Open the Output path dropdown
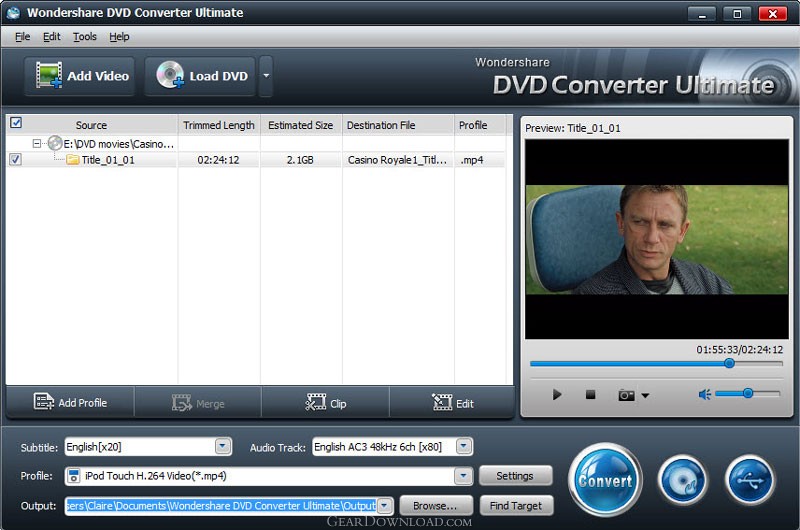The height and width of the screenshot is (530, 800). 385,506
